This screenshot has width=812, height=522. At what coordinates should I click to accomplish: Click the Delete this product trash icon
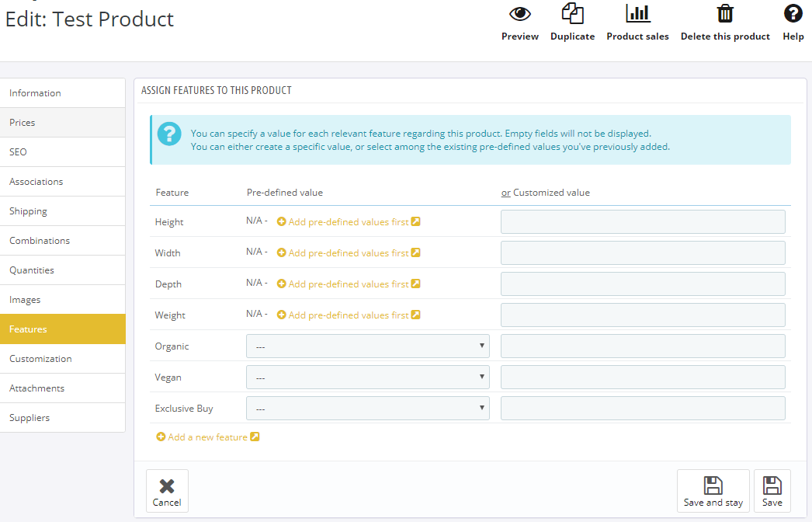point(725,13)
